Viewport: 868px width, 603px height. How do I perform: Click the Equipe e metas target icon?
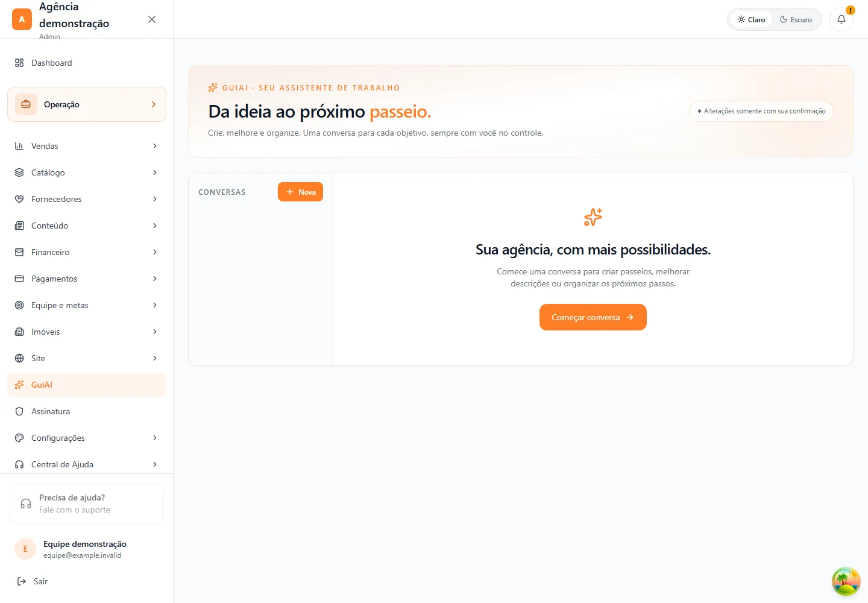click(19, 305)
